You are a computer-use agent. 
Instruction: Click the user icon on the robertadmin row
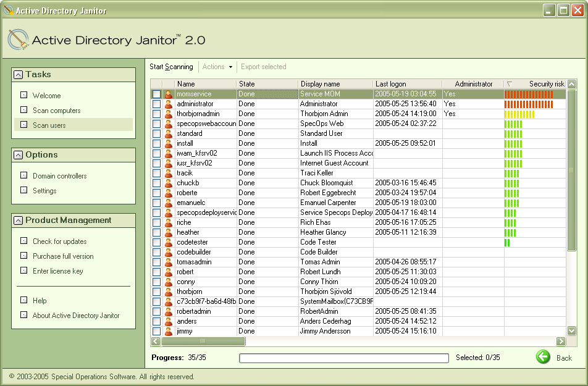pos(169,311)
